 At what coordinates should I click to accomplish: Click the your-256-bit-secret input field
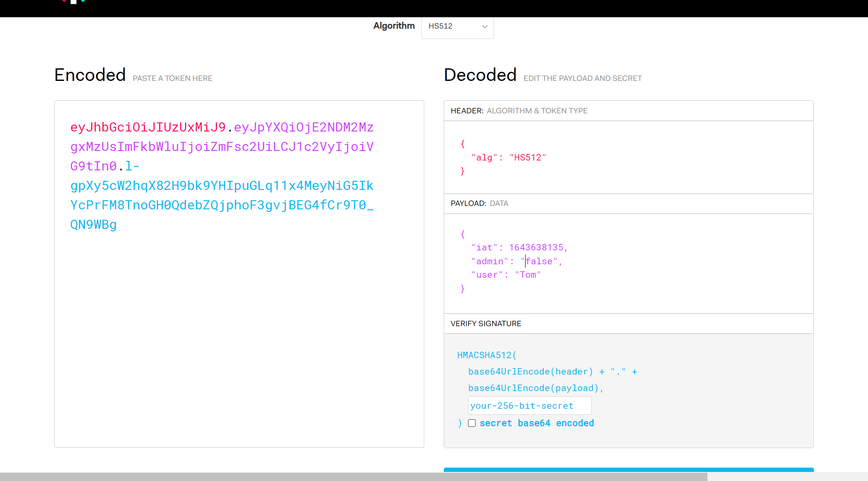coord(529,406)
